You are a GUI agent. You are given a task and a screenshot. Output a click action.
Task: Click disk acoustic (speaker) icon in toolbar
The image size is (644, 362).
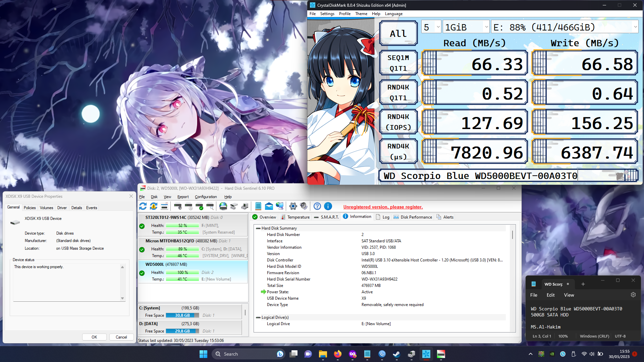[x=178, y=206]
